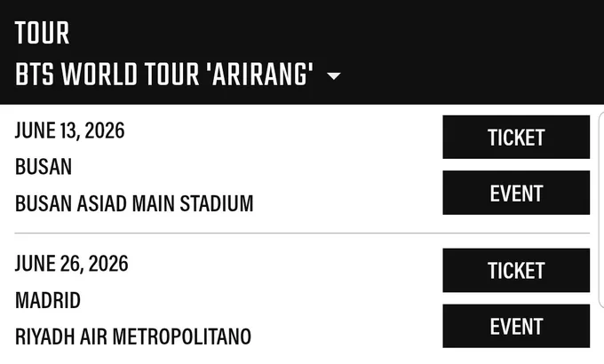Open the BTS WORLD TOUR 'ARIRANG' selector
The width and height of the screenshot is (604, 364).
[178, 74]
